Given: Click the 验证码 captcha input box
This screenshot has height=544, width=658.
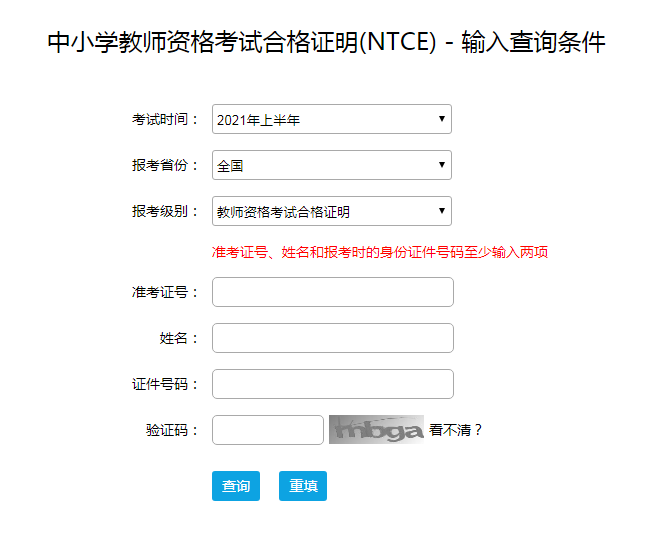Looking at the screenshot, I should 268,430.
